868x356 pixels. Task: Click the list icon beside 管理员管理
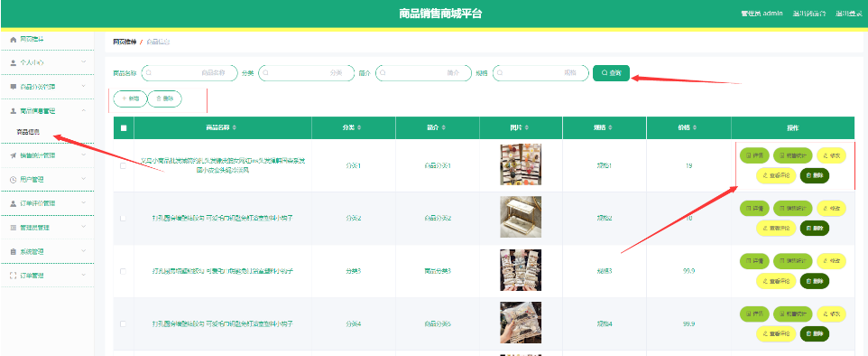(x=14, y=228)
